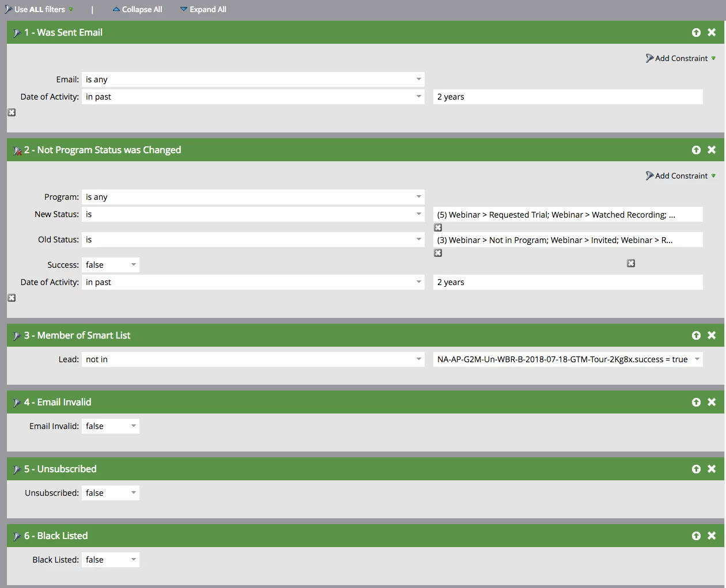Remove Date of Activity constraint in filter 1

[12, 112]
